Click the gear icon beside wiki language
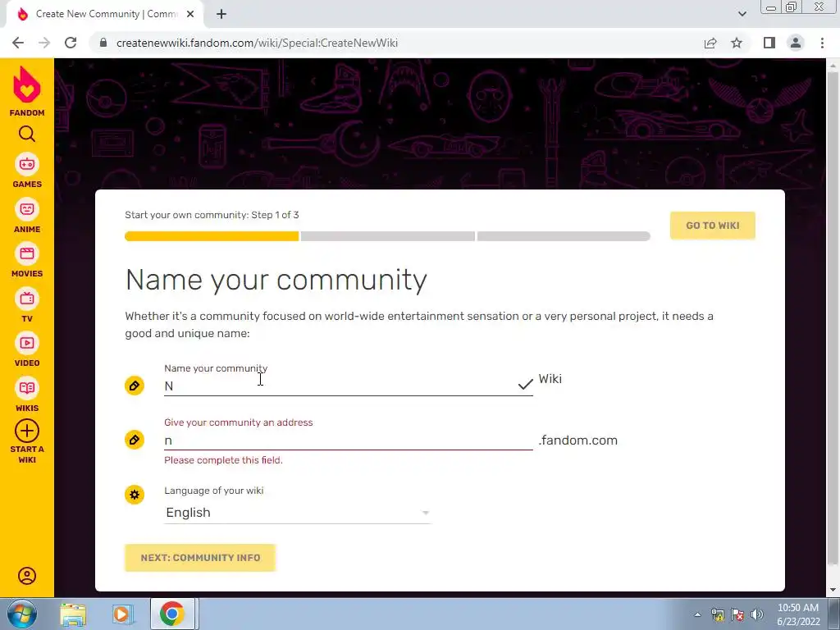This screenshot has height=630, width=840. pos(135,495)
